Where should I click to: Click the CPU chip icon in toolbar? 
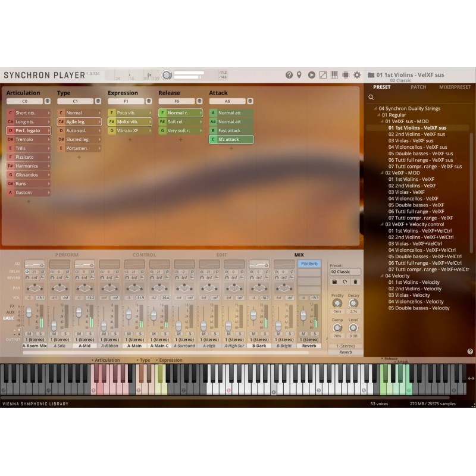click(346, 75)
